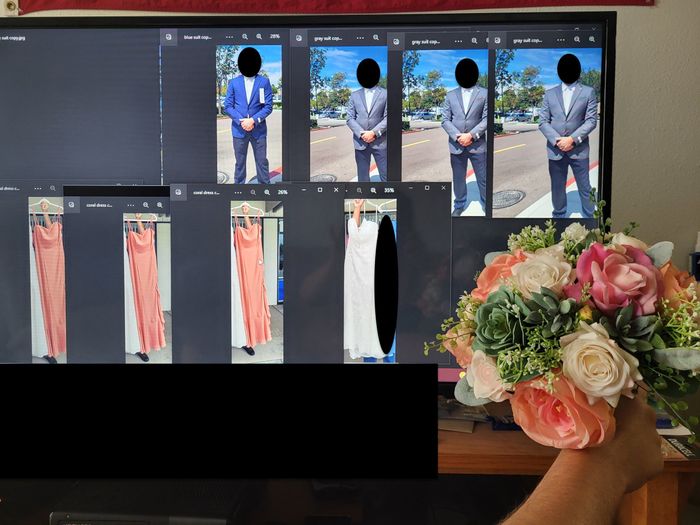Viewport: 700px width, 525px height.
Task: Zoom in on the white dress window at 35%
Action: click(x=373, y=189)
